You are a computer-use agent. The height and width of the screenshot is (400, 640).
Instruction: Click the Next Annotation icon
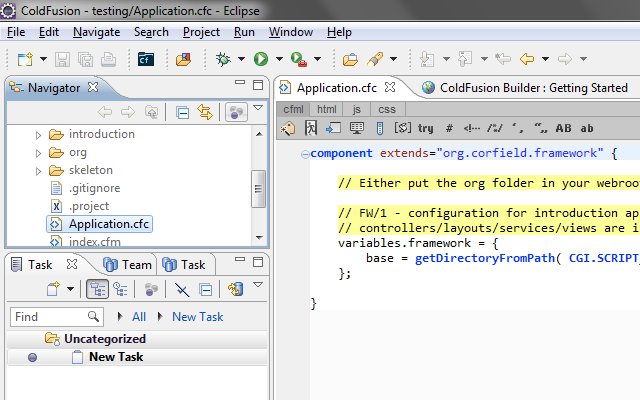pos(427,59)
